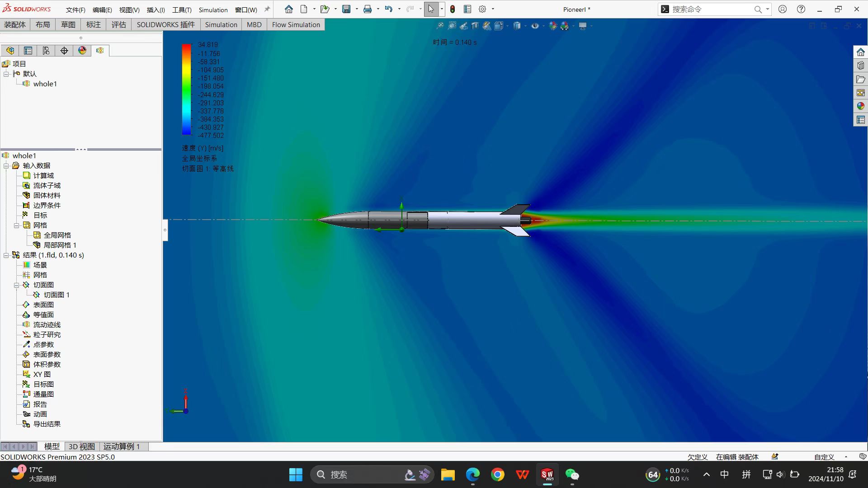868x488 pixels.
Task: Click the Section View icon
Action: (475, 26)
